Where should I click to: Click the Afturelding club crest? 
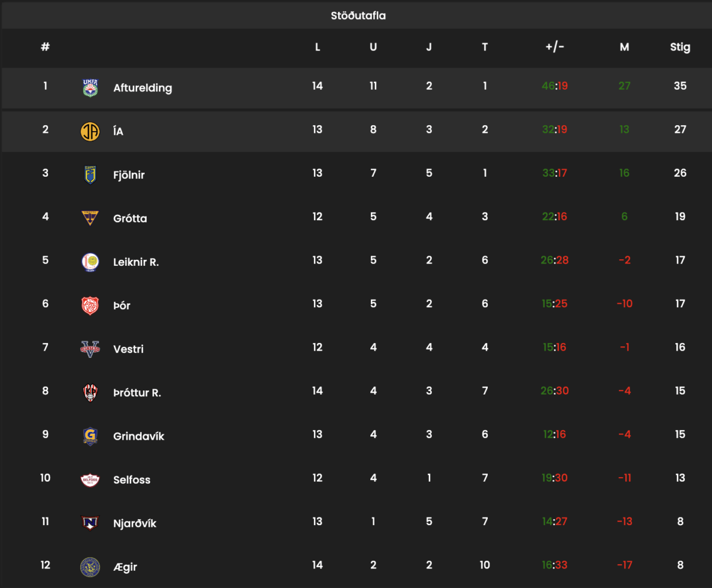click(90, 88)
